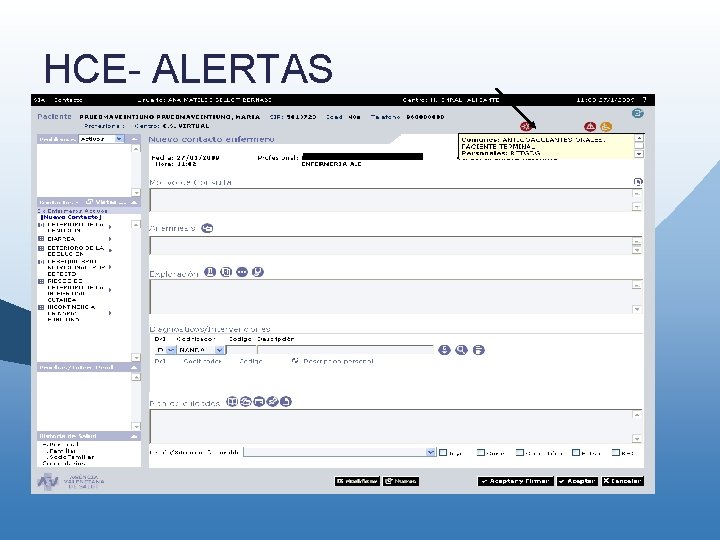
Task: Click the Aceptar button
Action: coord(577,481)
